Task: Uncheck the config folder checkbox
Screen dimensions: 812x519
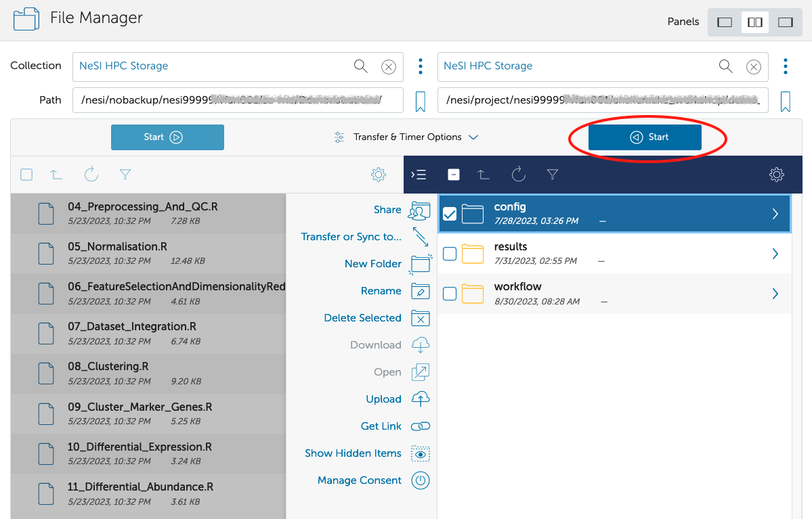Action: [x=449, y=214]
